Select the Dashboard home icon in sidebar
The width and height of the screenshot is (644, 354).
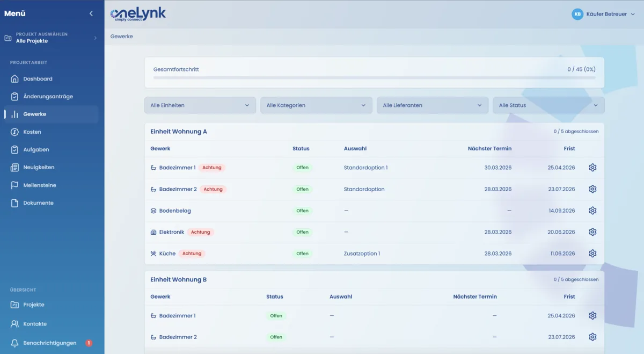(x=13, y=78)
